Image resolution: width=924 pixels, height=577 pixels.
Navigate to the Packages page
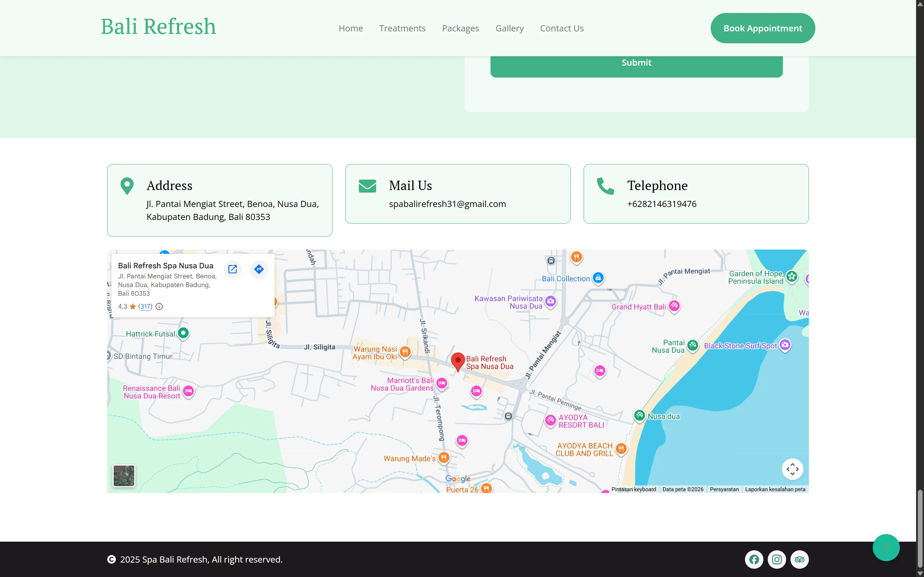[460, 28]
